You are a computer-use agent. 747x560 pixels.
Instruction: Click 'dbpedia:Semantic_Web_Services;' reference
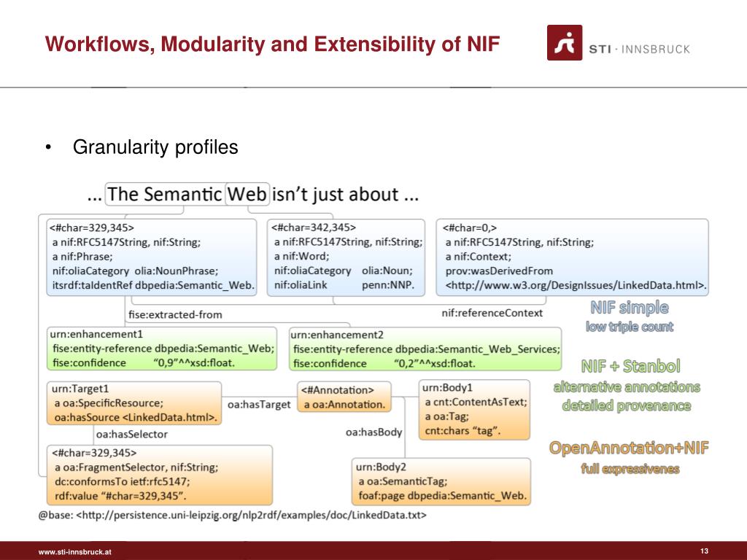(477, 349)
